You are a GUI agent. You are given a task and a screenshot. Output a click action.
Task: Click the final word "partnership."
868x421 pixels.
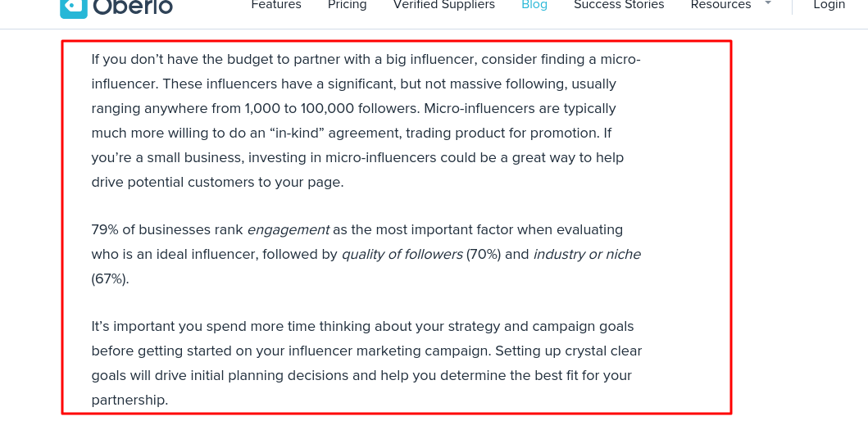(x=130, y=400)
